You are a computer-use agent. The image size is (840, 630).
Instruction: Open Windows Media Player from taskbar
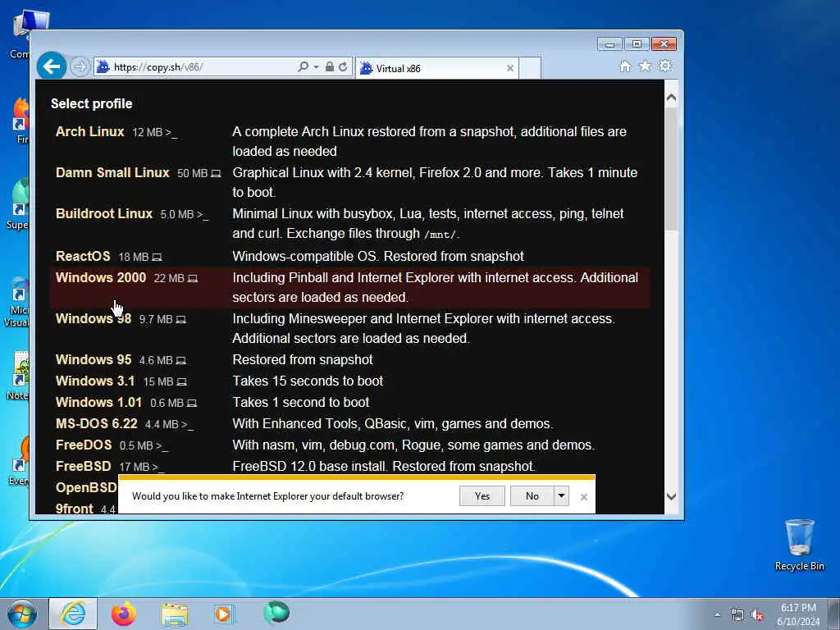pos(224,614)
